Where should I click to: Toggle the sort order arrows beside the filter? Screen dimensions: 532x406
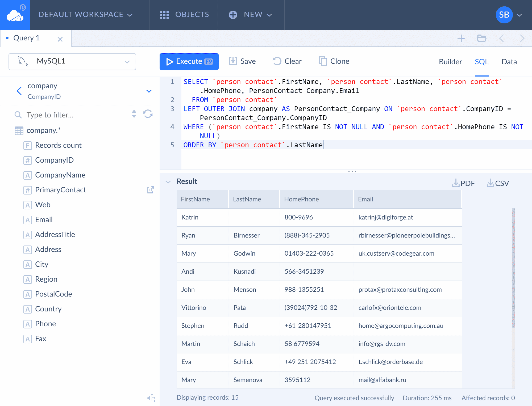click(134, 114)
